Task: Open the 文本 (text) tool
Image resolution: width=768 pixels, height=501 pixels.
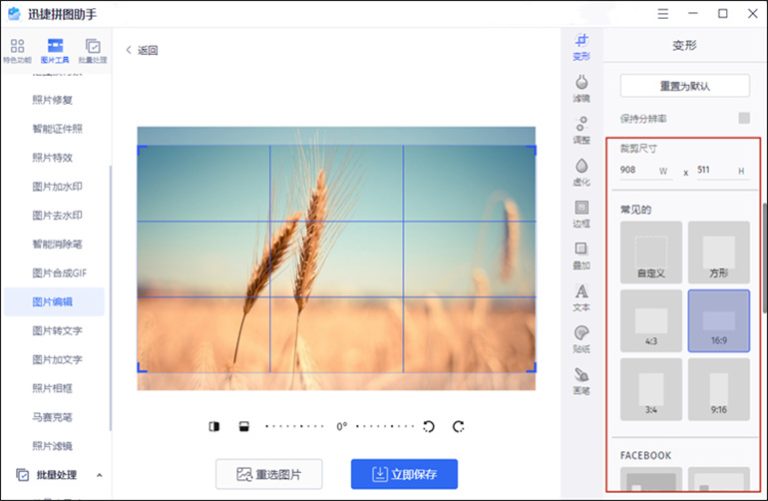Action: 581,296
